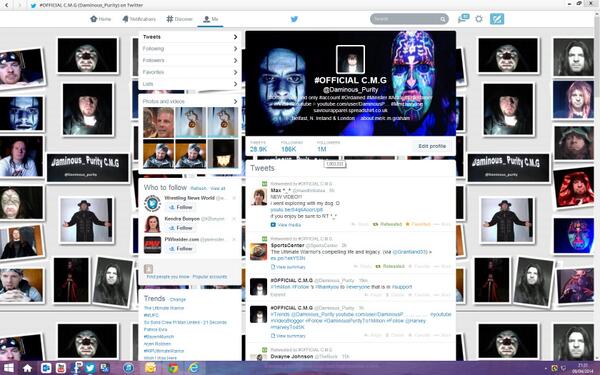600x375 pixels.
Task: Open the #WUFC trend
Action: [x=151, y=315]
